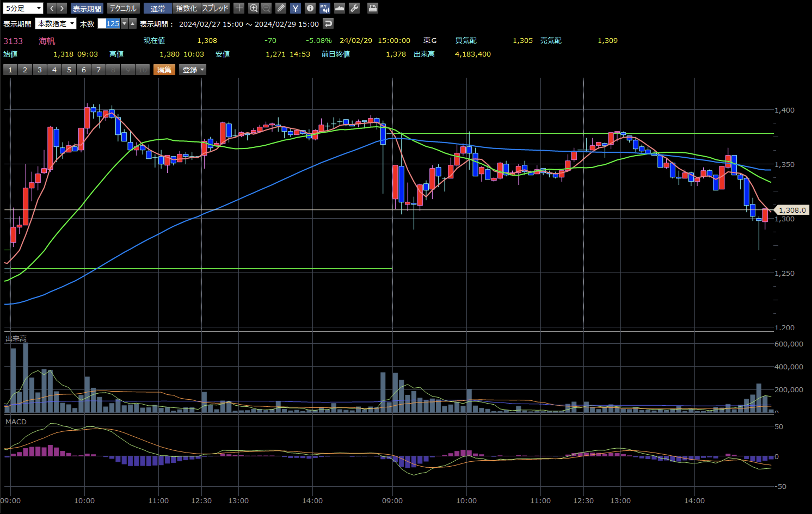
Task: Open the area chart style icon
Action: point(340,8)
